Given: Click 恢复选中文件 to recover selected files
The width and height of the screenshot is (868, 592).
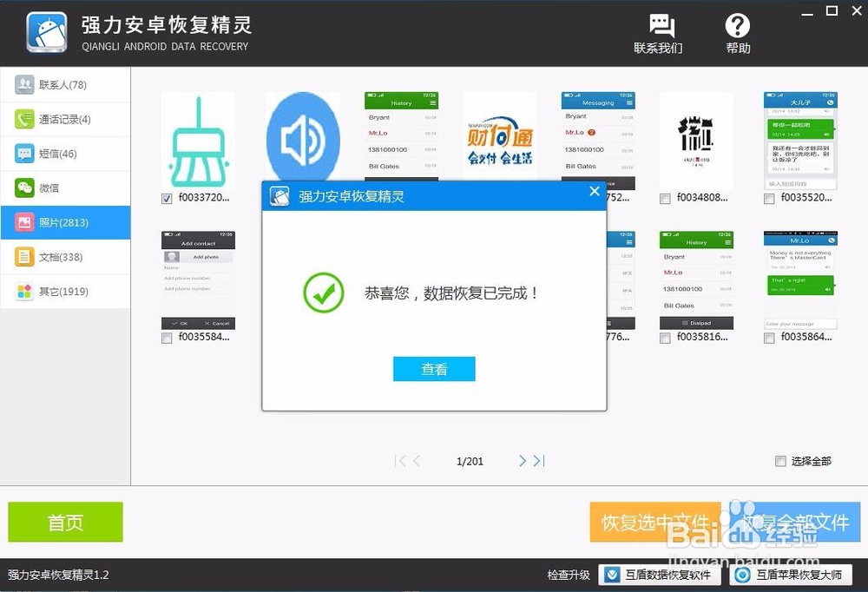Looking at the screenshot, I should pyautogui.click(x=655, y=522).
